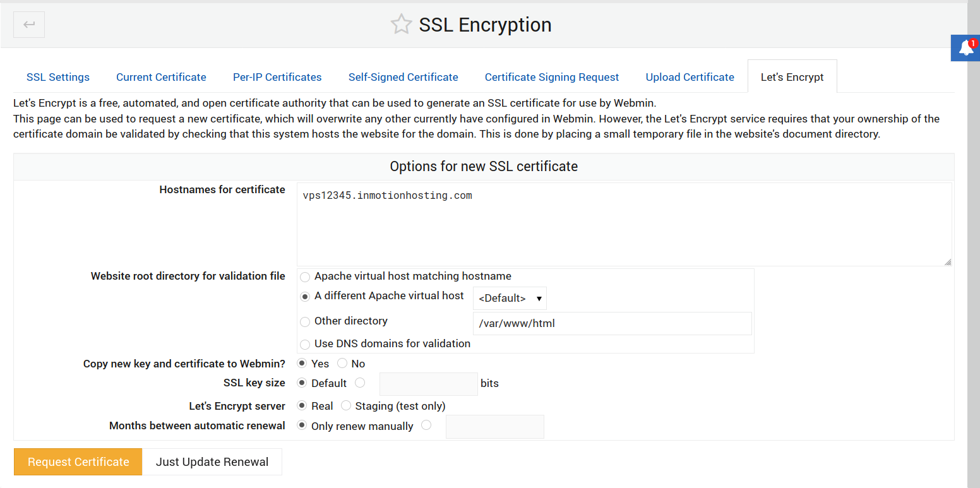Click the back arrow button
The image size is (980, 488).
click(x=29, y=25)
